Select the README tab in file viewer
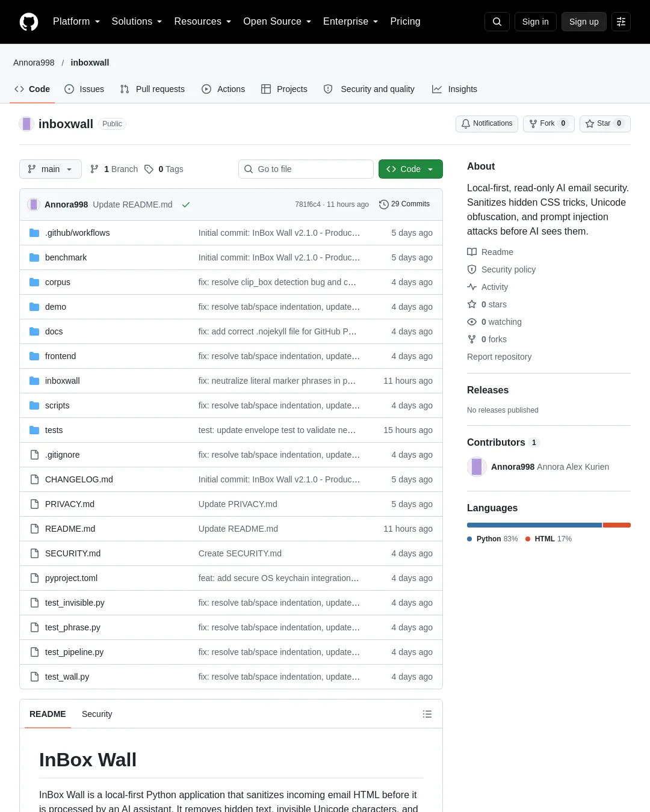Screen dimensions: 650x812 (x=48, y=714)
